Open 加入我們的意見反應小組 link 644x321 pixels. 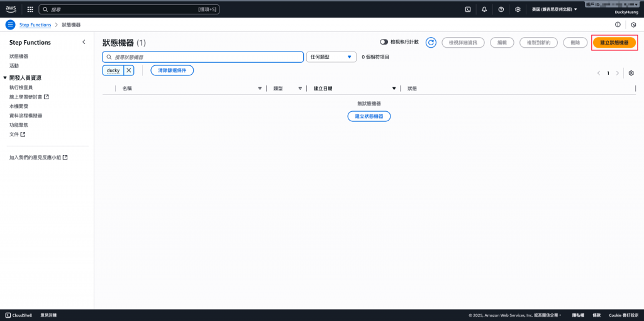[38, 157]
